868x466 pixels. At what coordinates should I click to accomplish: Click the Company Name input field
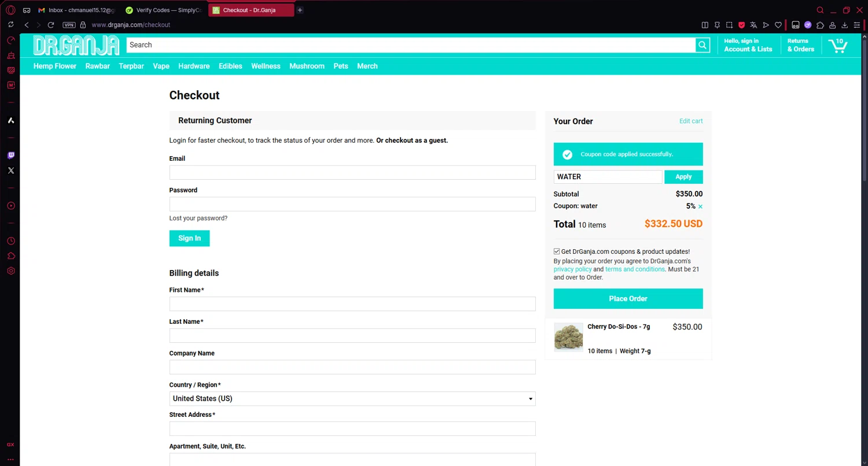pos(352,367)
